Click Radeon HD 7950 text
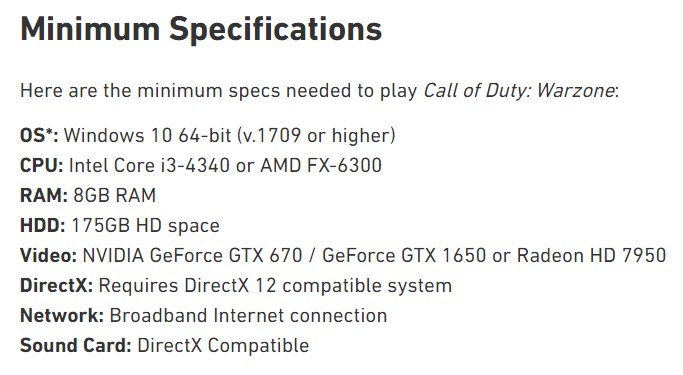This screenshot has height=375, width=683. click(x=592, y=255)
